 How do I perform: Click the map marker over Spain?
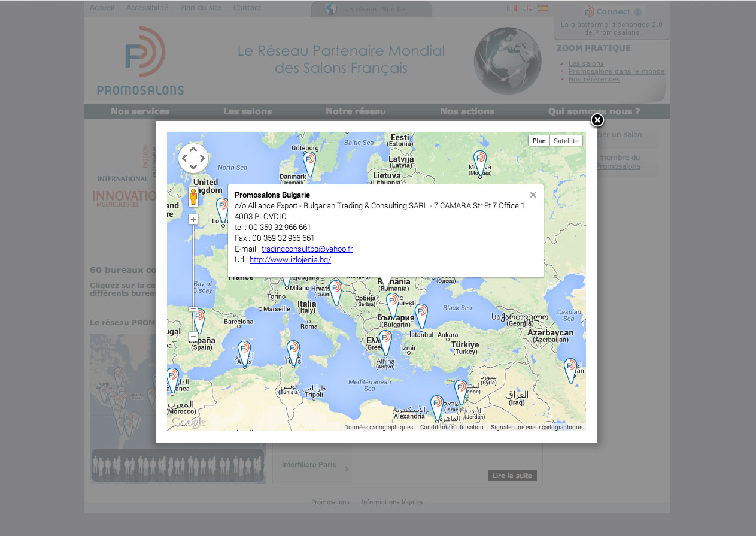(x=199, y=321)
